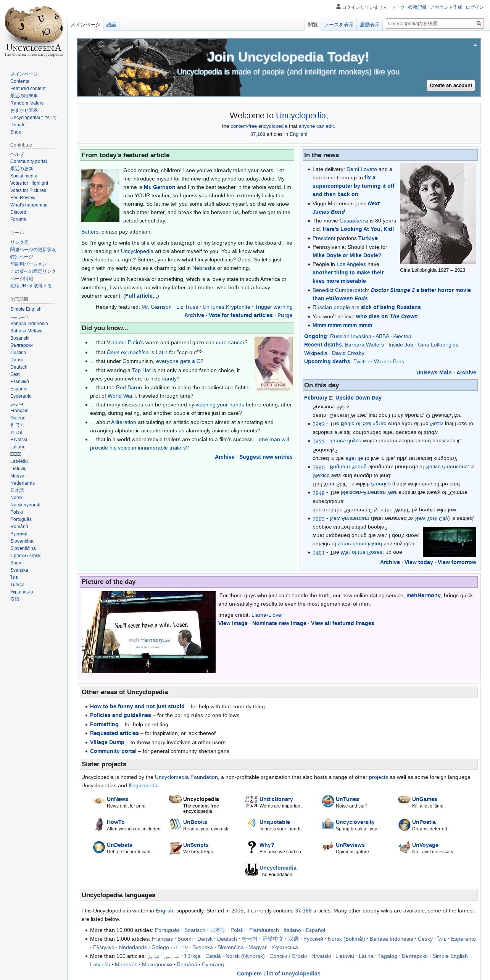Click the UnTunes icon
This screenshot has width=490, height=980.
tap(328, 801)
